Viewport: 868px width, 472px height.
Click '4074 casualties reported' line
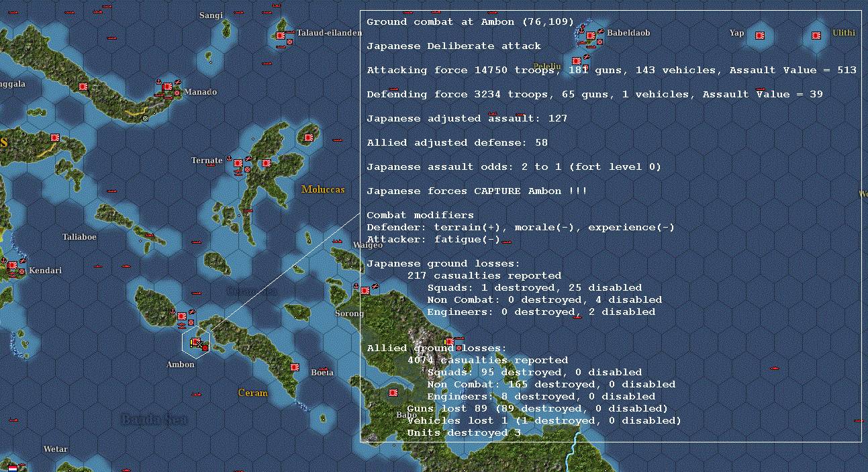point(487,361)
